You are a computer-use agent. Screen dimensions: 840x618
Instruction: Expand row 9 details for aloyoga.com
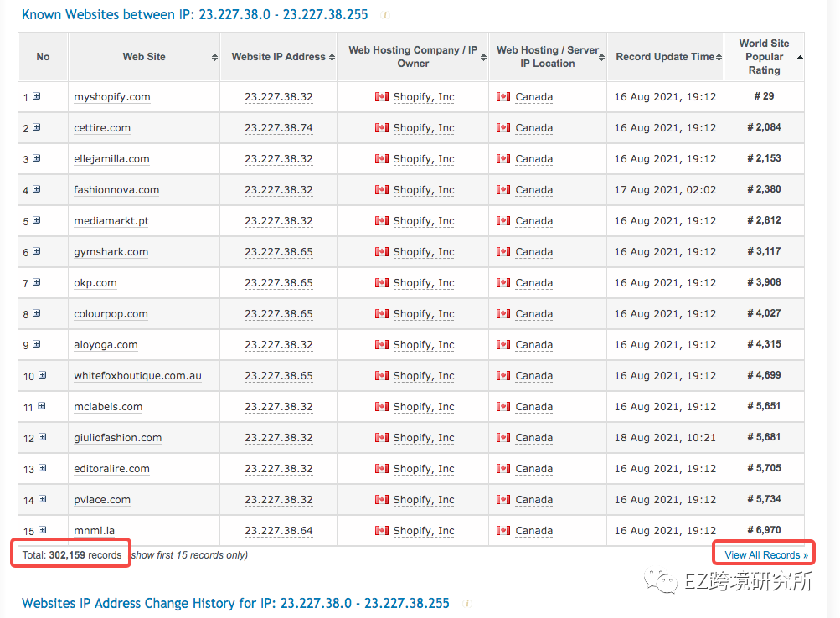36,344
